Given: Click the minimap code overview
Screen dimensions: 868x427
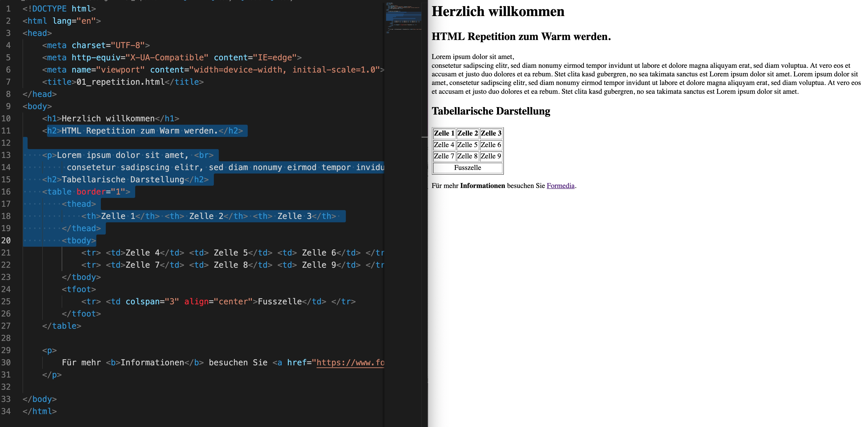Looking at the screenshot, I should (x=403, y=19).
